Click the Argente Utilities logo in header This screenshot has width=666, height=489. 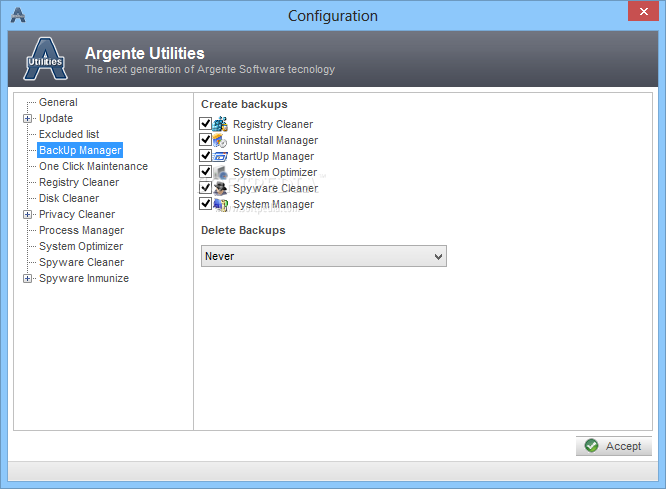tap(45, 59)
